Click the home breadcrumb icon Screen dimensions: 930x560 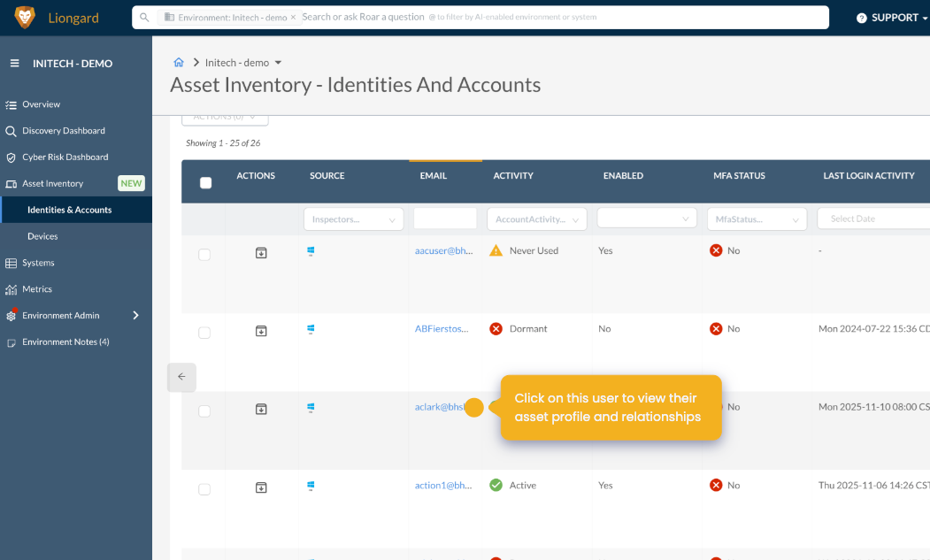179,63
